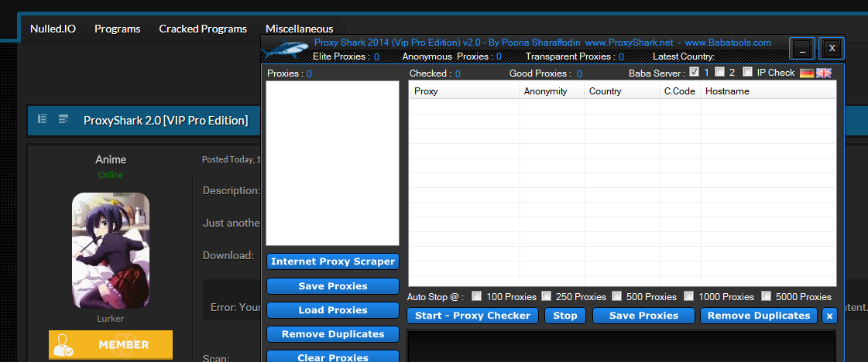Sort by the Hostname column header
Viewport: 868px width, 362px height.
pos(768,91)
